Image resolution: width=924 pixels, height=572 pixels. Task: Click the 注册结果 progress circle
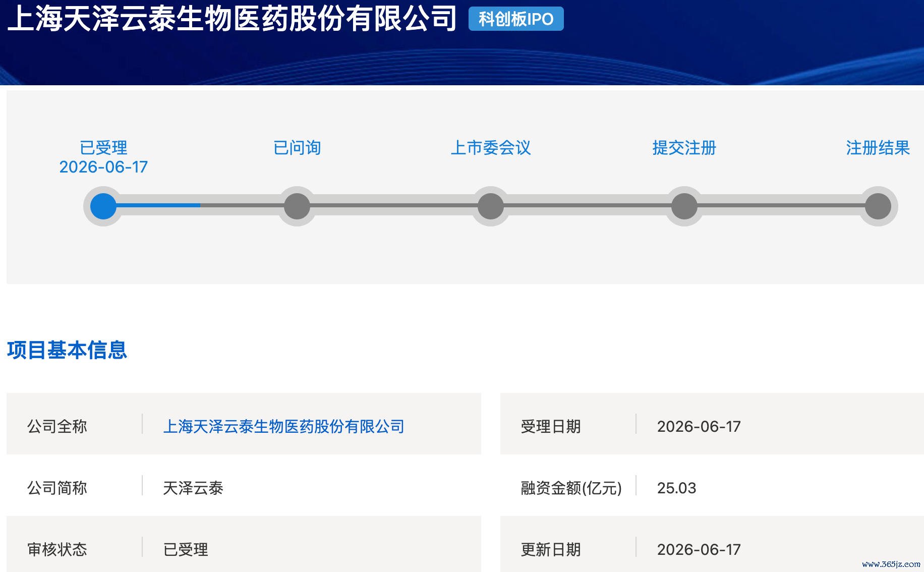pyautogui.click(x=878, y=206)
